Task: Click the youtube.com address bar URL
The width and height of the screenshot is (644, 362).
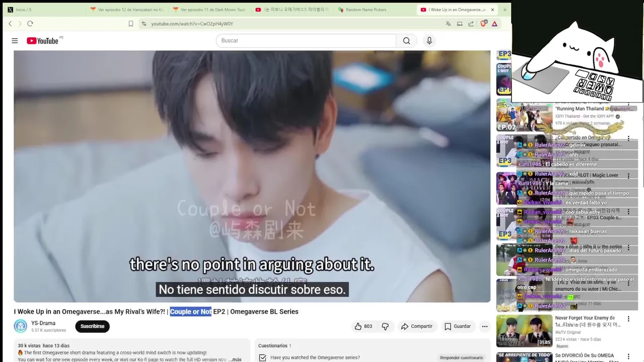Action: point(192,24)
